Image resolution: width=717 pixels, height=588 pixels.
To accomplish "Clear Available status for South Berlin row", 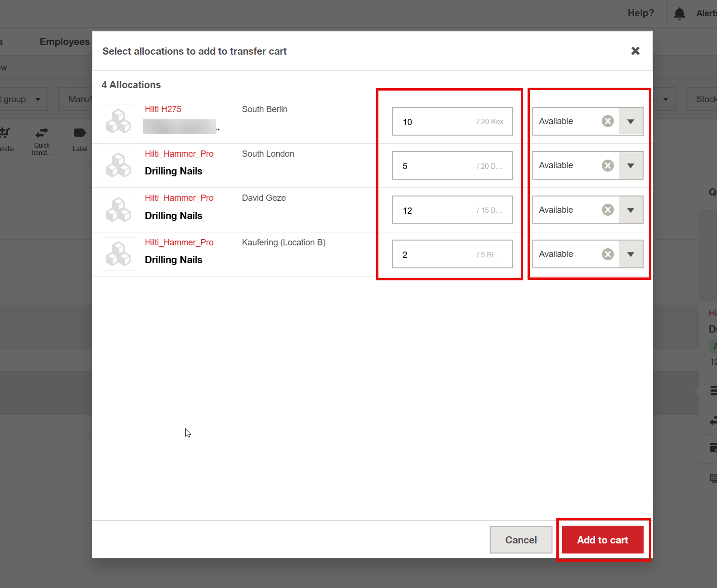I will point(608,121).
